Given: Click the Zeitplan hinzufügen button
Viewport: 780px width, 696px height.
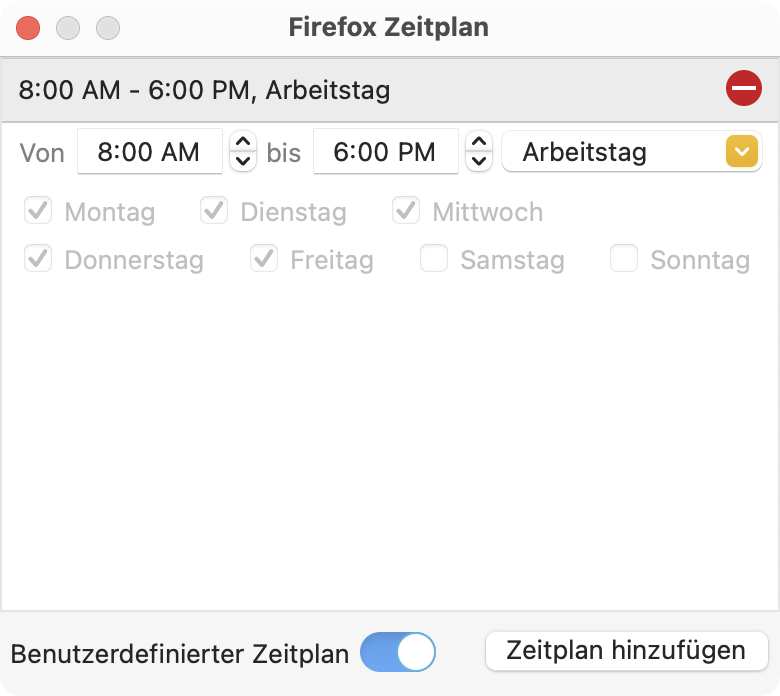Looking at the screenshot, I should click(x=626, y=651).
